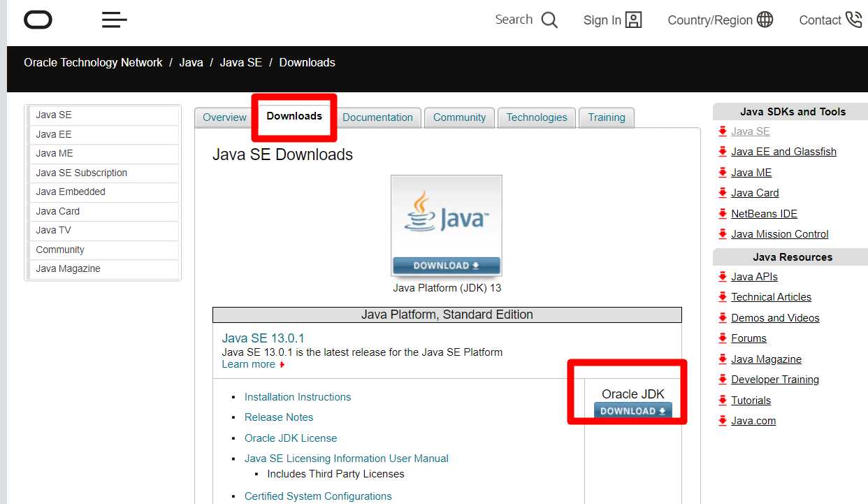The image size is (868, 504).
Task: Open the Installation Instructions link
Action: 298,397
